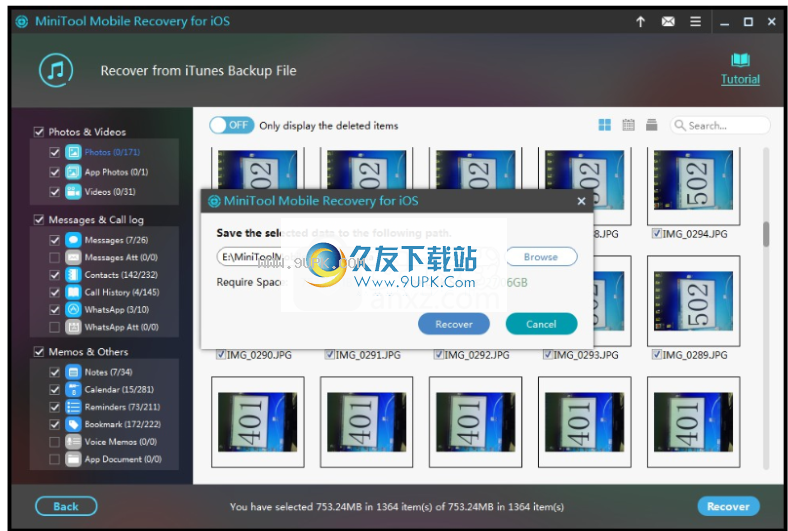788x531 pixels.
Task: Check the Voice Memos (0/0) checkbox
Action: click(x=55, y=442)
